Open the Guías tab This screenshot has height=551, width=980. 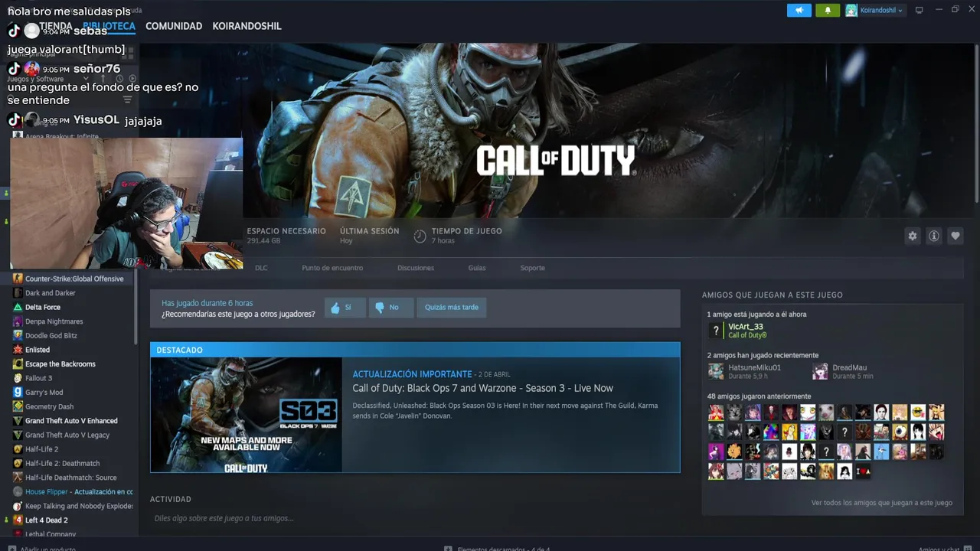click(x=477, y=268)
